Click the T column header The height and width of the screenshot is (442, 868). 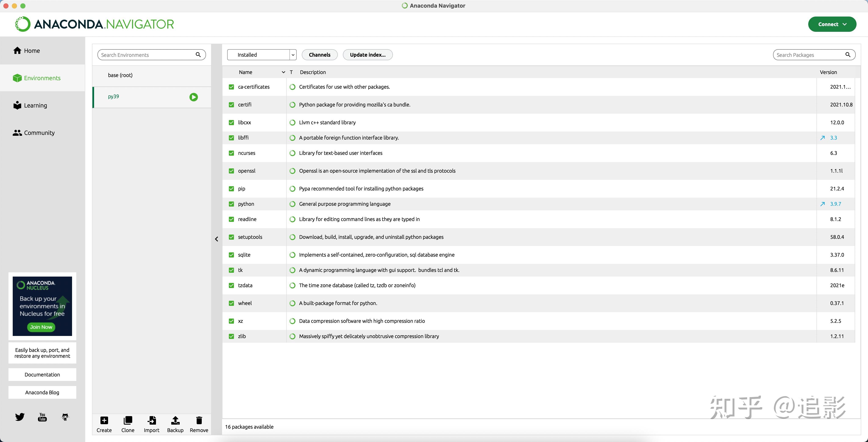tap(291, 72)
